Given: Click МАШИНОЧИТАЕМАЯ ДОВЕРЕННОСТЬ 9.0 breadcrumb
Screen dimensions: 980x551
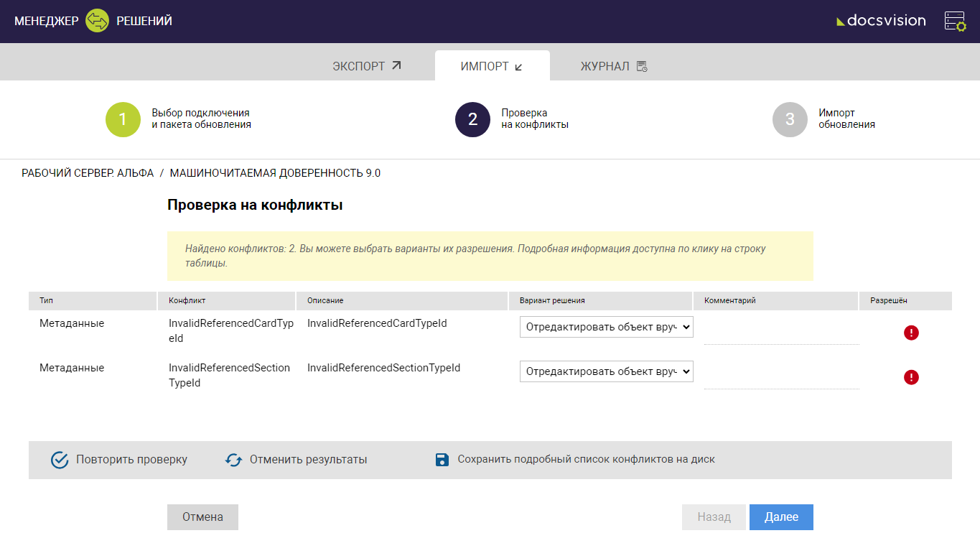Looking at the screenshot, I should [x=275, y=173].
